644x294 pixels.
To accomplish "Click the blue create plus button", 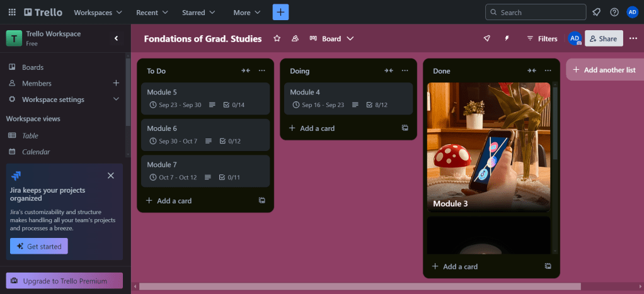I will 280,12.
